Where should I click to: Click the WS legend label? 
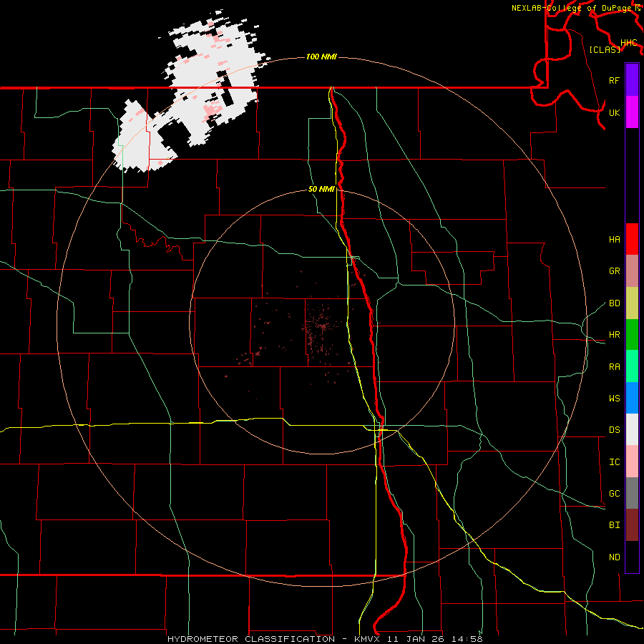614,399
